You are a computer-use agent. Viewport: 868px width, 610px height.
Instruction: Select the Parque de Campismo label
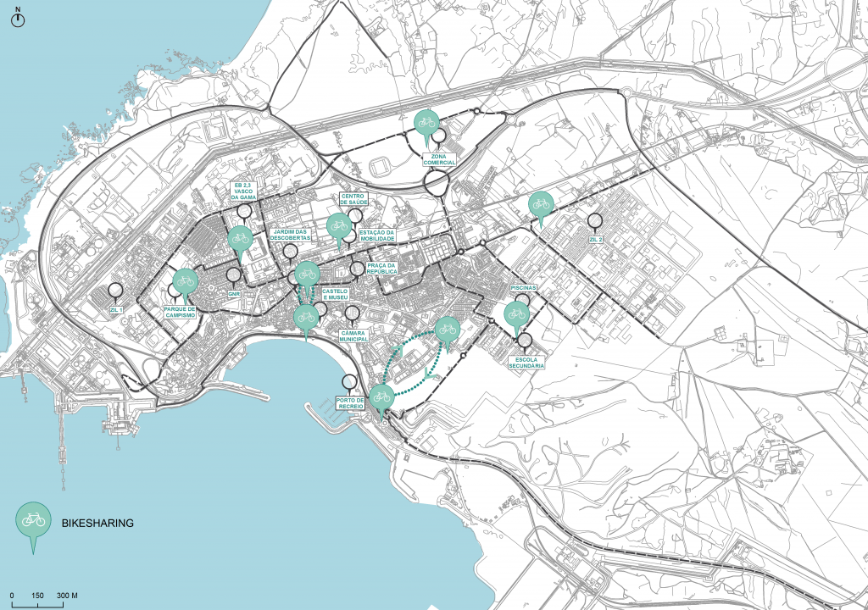click(x=181, y=312)
